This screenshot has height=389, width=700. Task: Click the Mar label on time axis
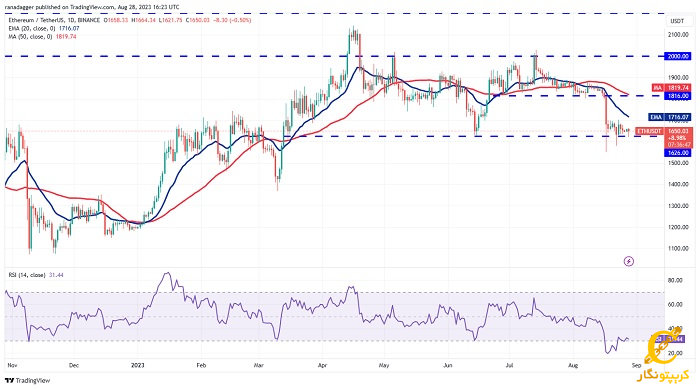(258, 365)
